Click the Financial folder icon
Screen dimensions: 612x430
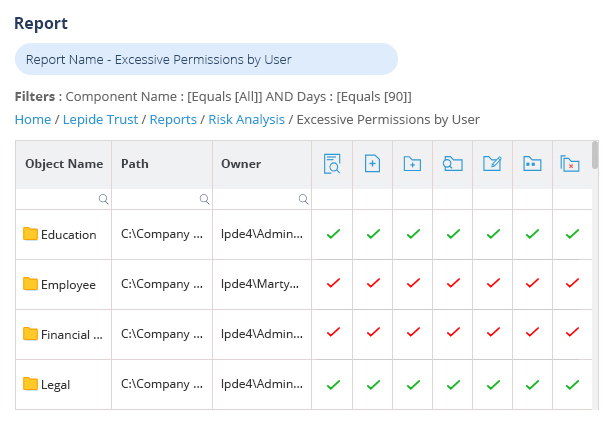tap(30, 334)
